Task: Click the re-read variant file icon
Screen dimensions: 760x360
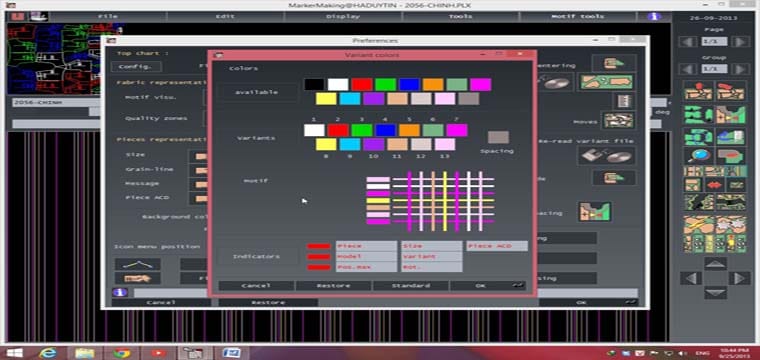Action: tap(606, 156)
